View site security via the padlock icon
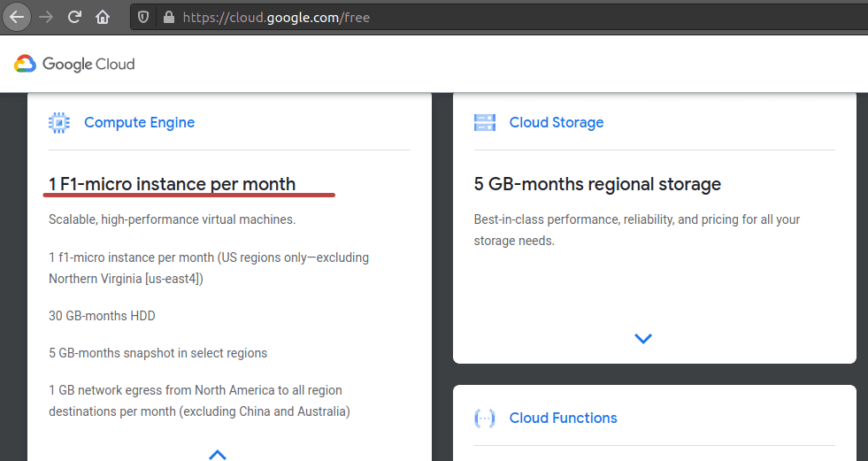The height and width of the screenshot is (461, 868). point(168,17)
